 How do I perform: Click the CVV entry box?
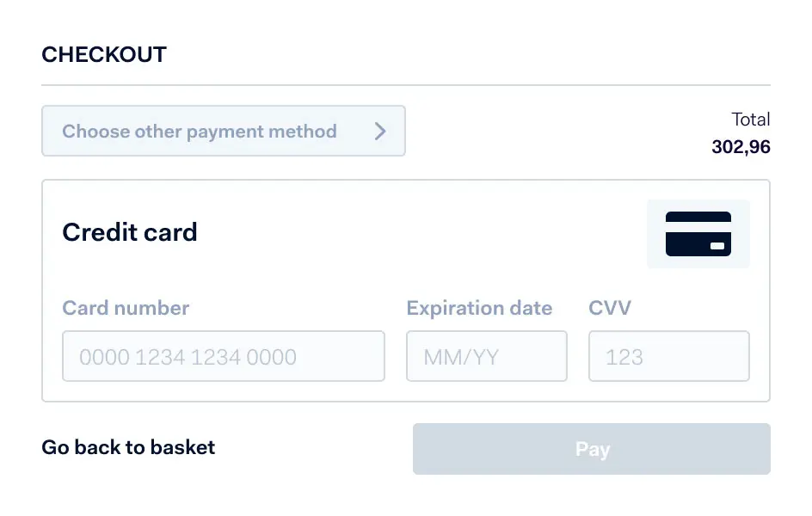click(x=668, y=356)
